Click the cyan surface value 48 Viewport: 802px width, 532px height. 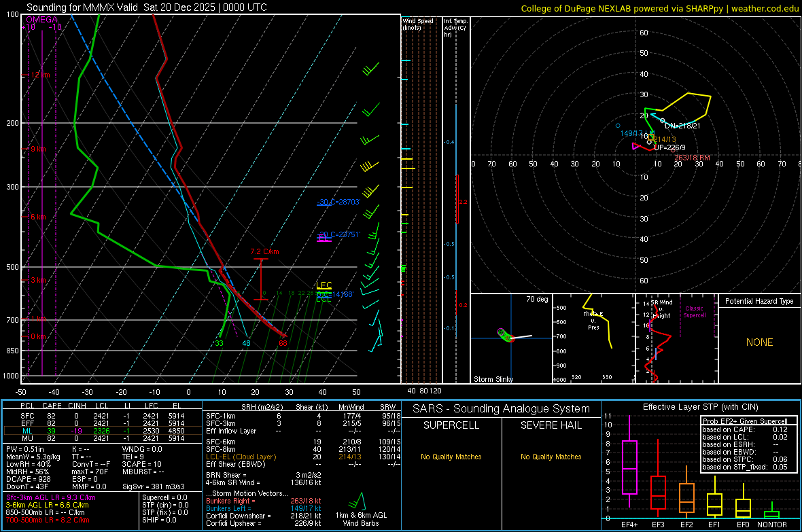click(x=246, y=342)
